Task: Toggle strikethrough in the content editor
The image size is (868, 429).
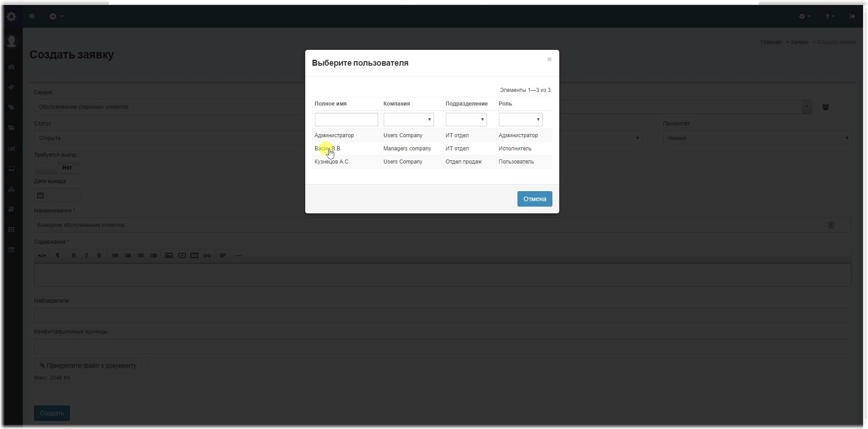Action: [x=99, y=255]
